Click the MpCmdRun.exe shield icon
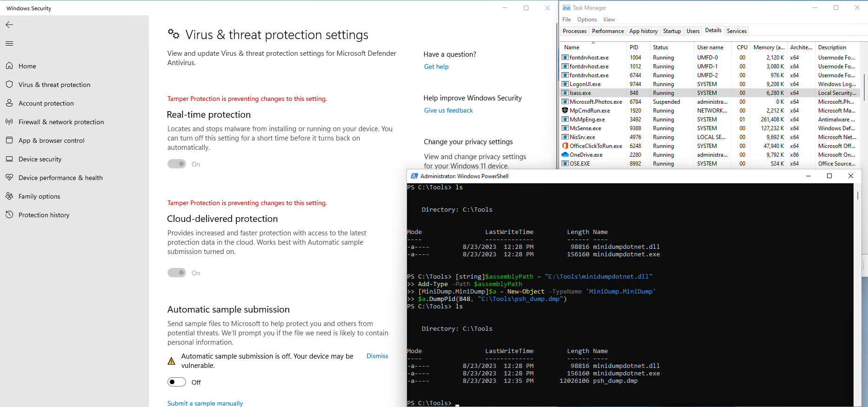Screen dimensions: 868x407 coord(565,111)
